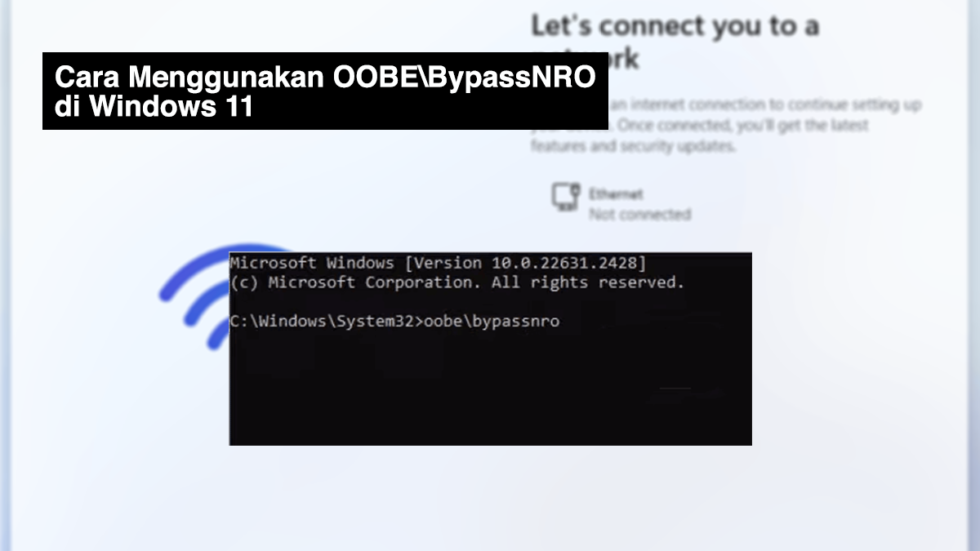
Task: Click the typed oobe\bypassnro command
Action: click(490, 322)
